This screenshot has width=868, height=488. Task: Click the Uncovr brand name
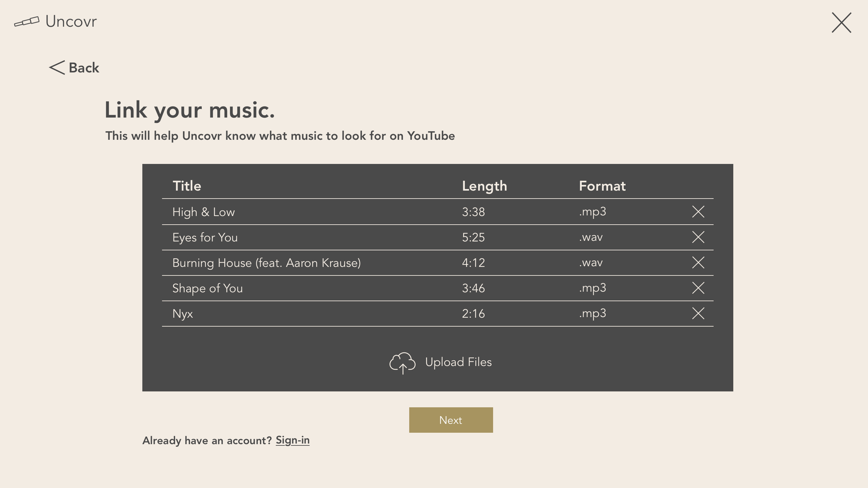tap(71, 22)
